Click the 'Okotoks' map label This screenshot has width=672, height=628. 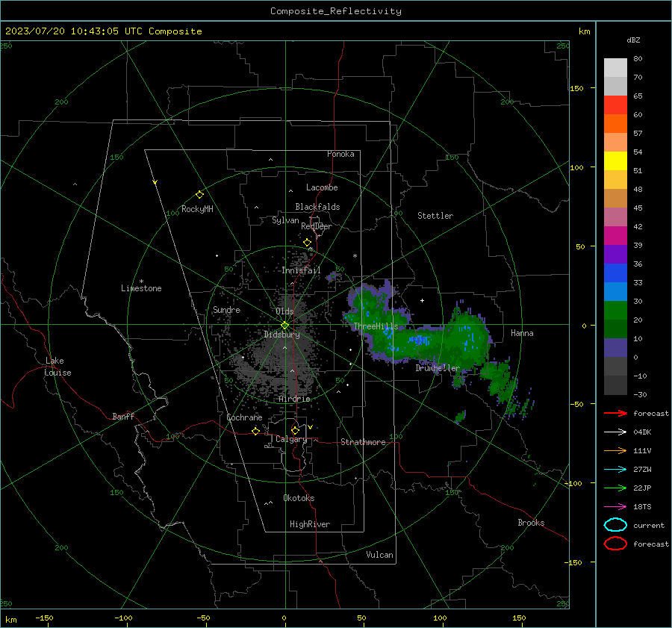(299, 498)
